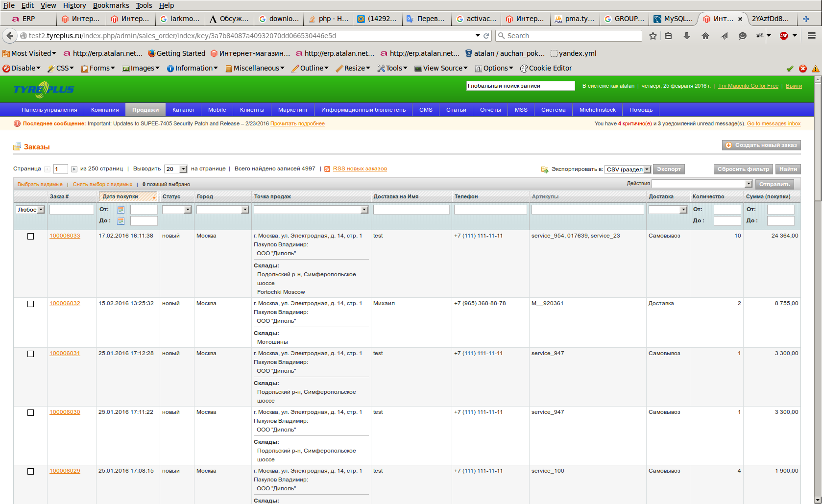Click the Найти search button
The height and width of the screenshot is (504, 822).
pos(788,169)
